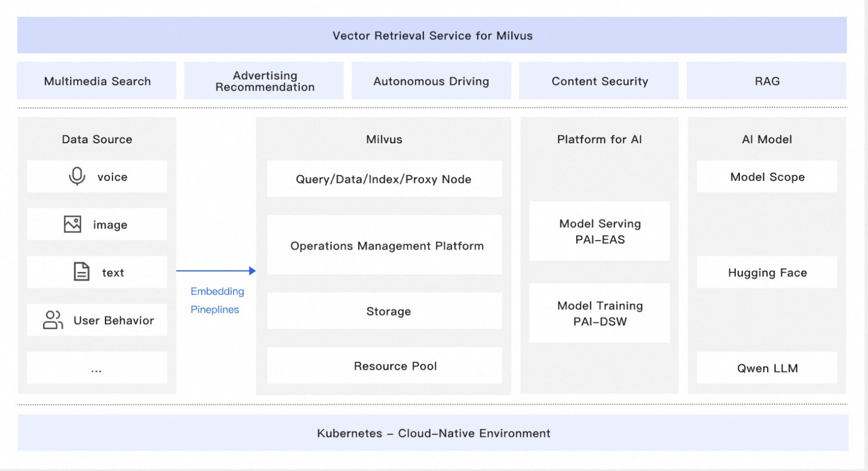Click the microphone icon beside voice
The image size is (868, 471).
(77, 176)
